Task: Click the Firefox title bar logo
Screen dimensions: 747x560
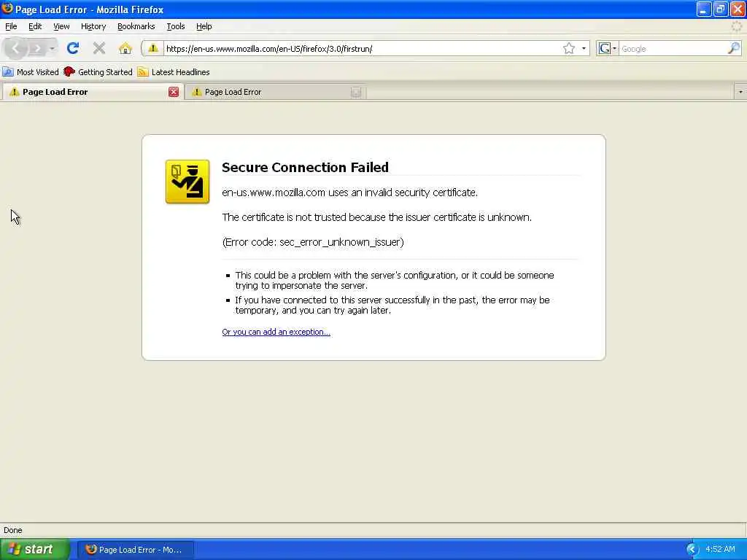Action: pyautogui.click(x=7, y=9)
